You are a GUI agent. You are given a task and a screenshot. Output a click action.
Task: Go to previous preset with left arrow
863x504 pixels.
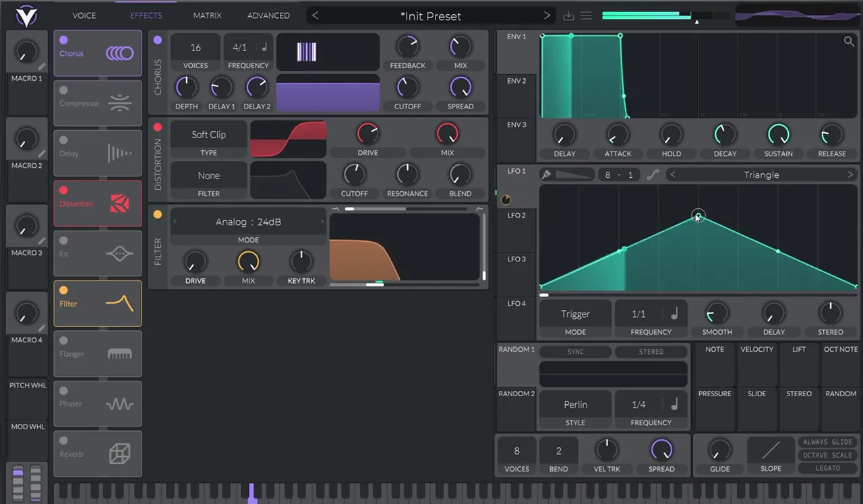tap(315, 15)
